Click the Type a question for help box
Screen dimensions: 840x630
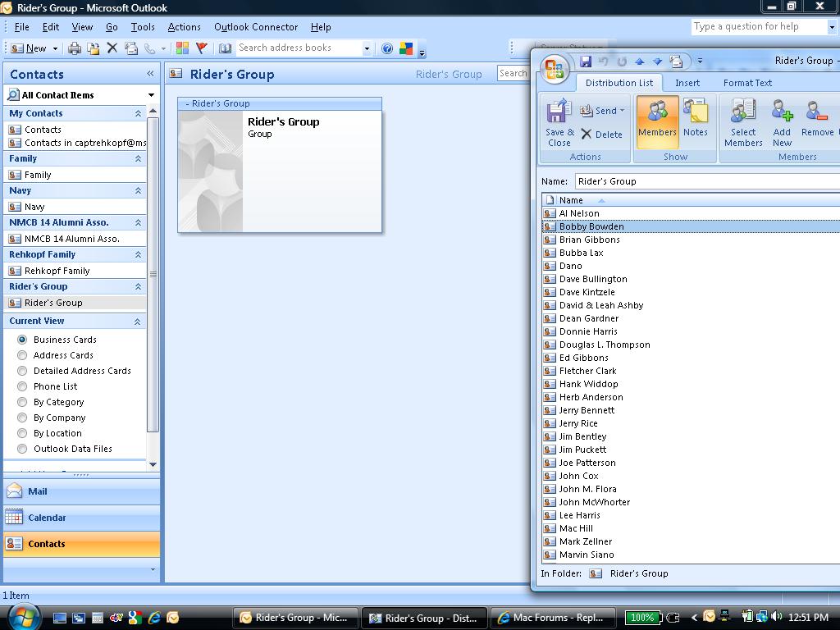(x=759, y=27)
